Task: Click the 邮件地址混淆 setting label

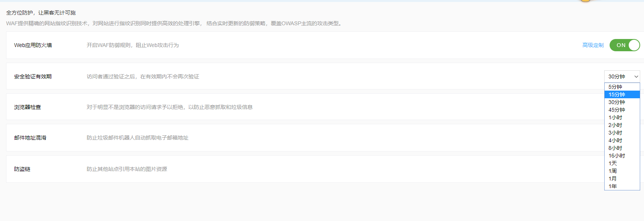Action: (30, 138)
